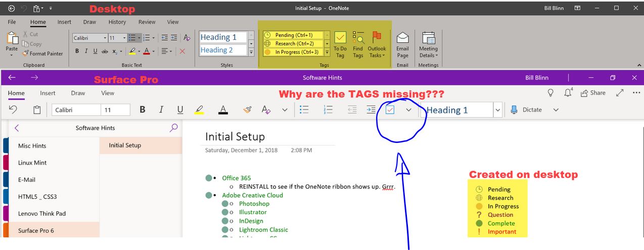Toggle Underline in Surface Pro toolbar
This screenshot has width=644, height=250.
180,110
